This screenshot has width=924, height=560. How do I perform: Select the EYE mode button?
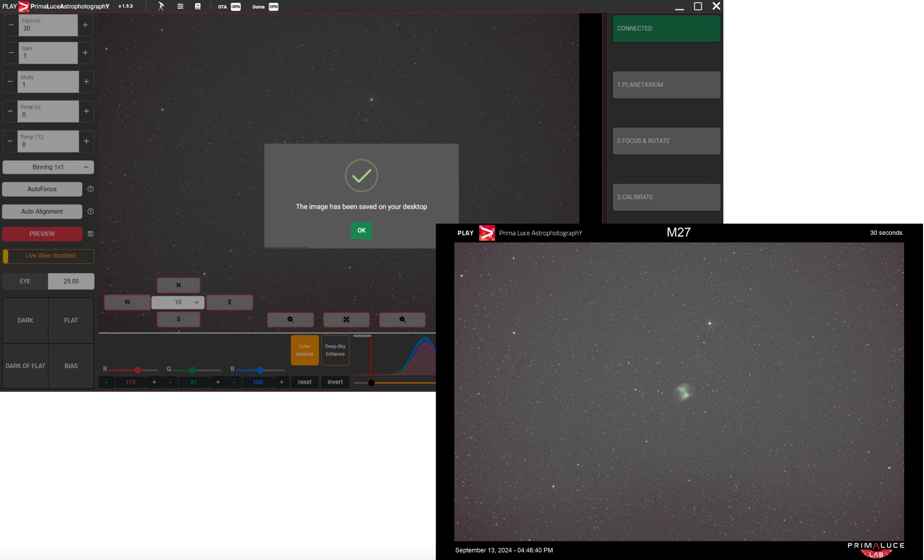click(x=25, y=281)
